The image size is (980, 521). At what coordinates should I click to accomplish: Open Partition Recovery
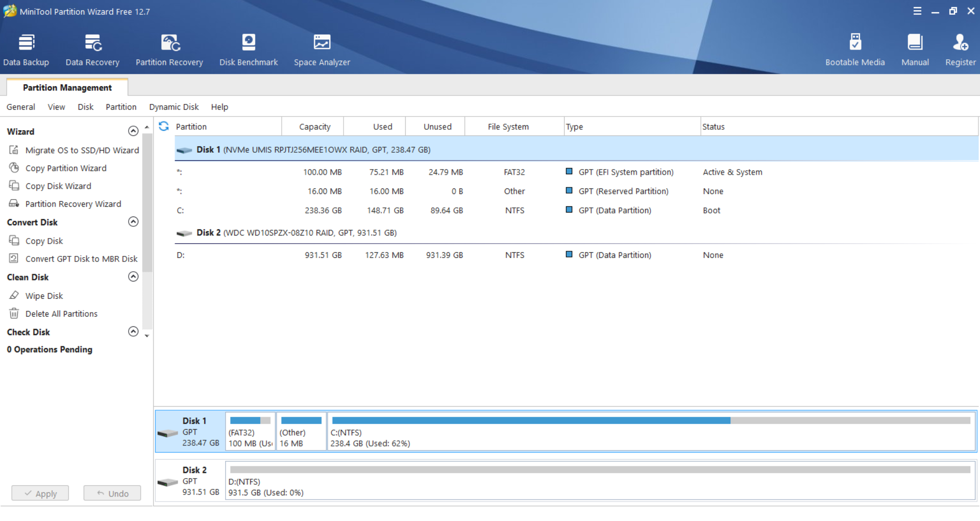point(169,50)
